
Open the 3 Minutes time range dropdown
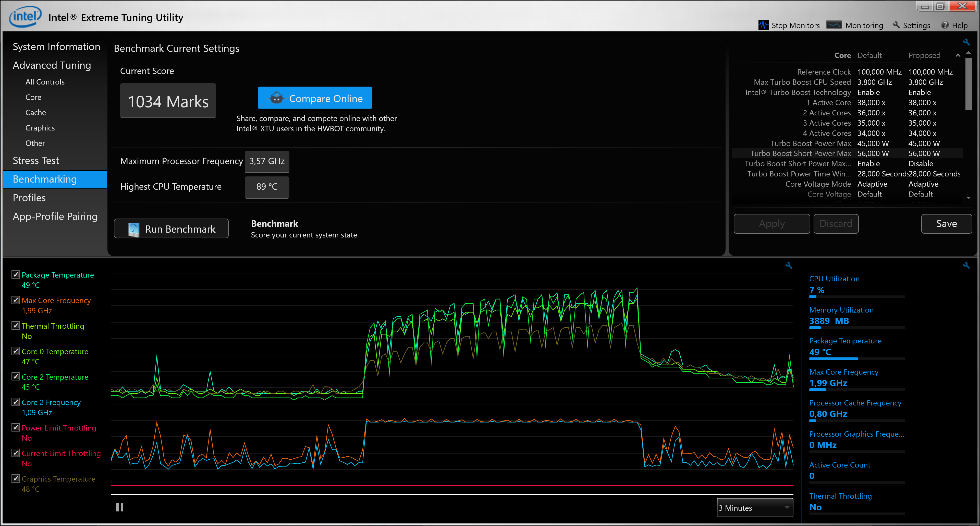(x=755, y=508)
